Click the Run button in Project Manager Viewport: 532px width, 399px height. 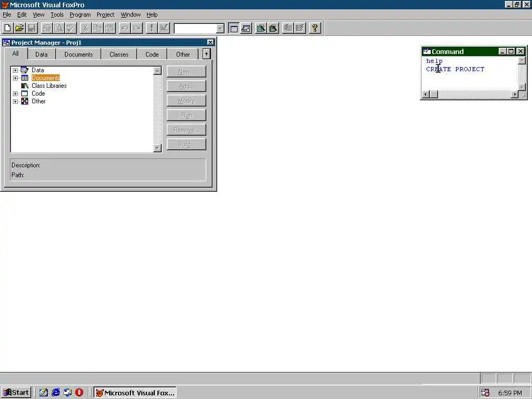187,115
